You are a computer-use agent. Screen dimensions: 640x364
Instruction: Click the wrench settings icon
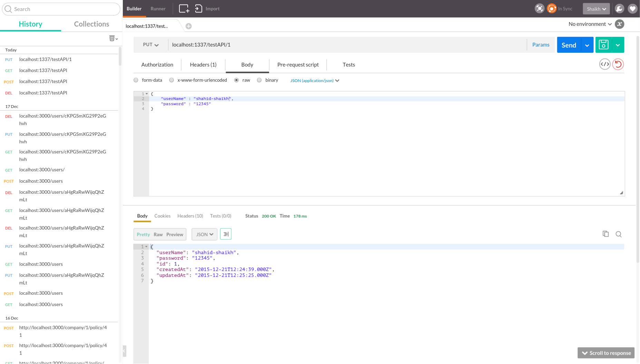(619, 9)
